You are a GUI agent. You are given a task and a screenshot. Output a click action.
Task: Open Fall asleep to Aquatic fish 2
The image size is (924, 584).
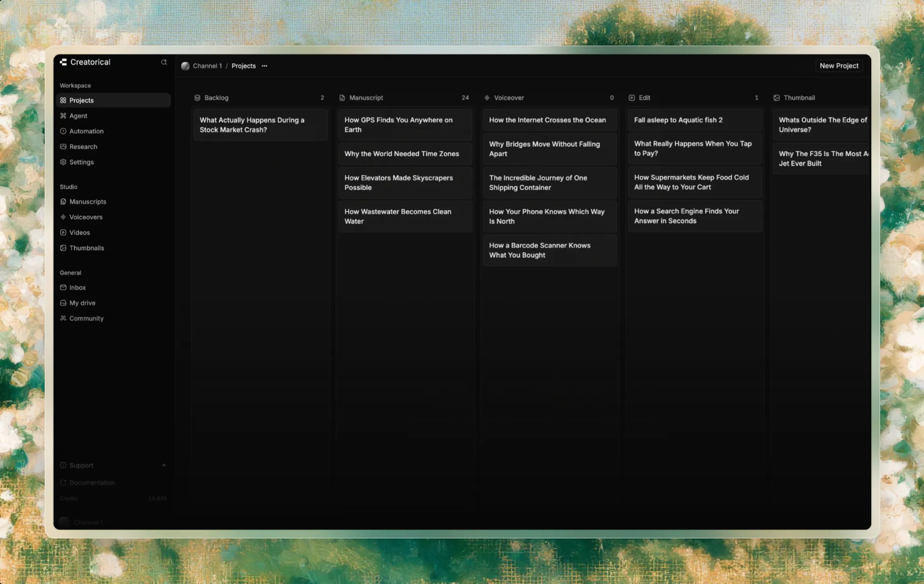pos(695,120)
